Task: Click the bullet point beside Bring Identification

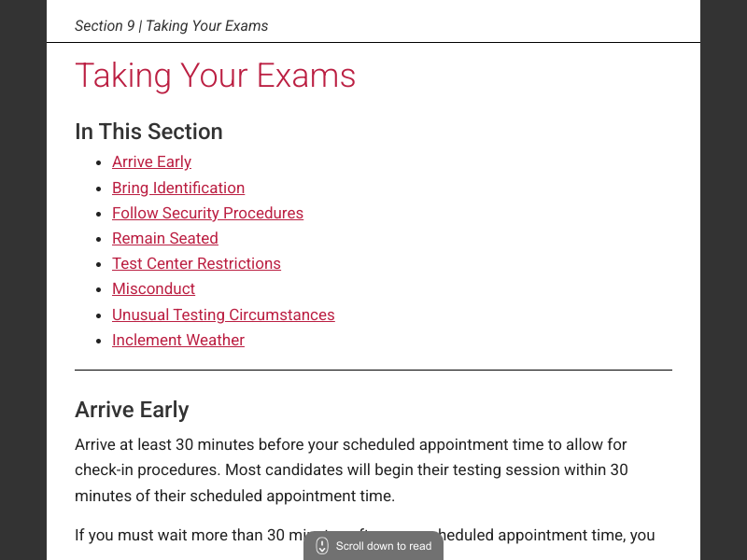Action: tap(99, 189)
